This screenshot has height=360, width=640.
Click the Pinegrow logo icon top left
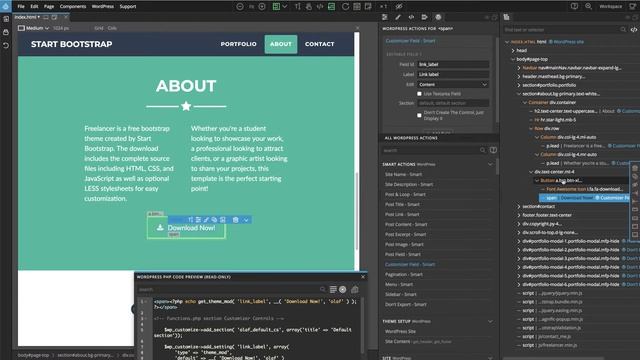click(6, 6)
